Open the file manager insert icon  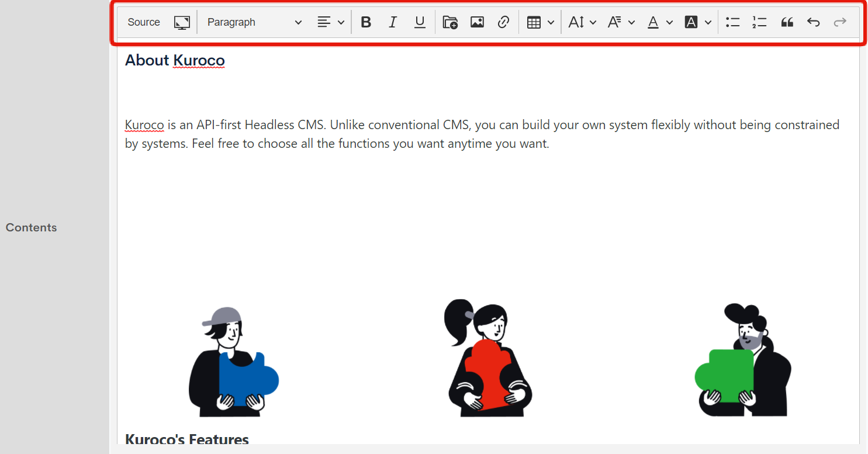[450, 22]
